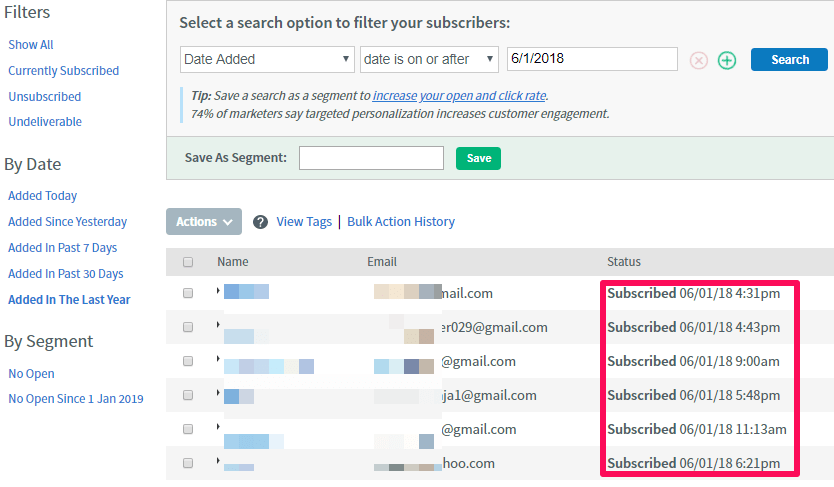
Task: Check the first subscriber row checkbox
Action: point(188,293)
